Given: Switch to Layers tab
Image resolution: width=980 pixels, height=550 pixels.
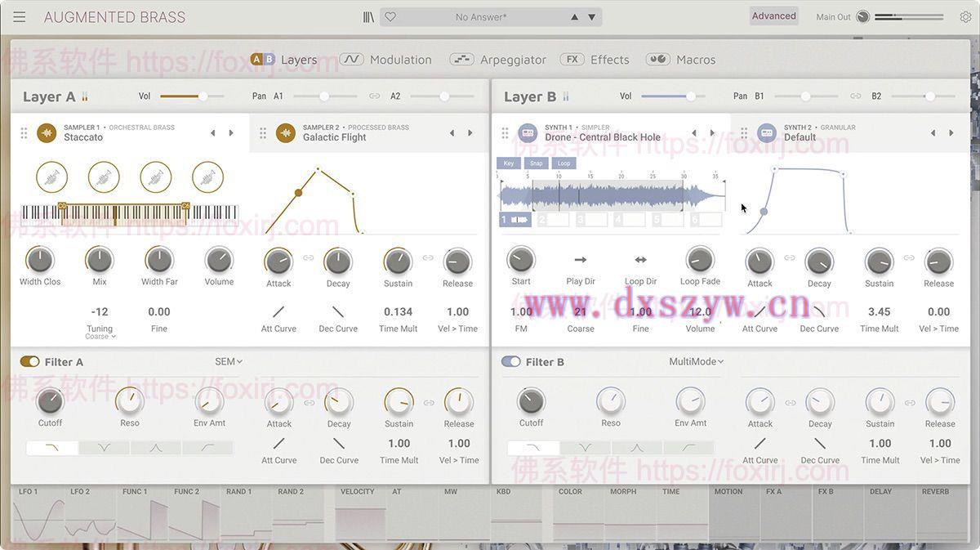Looking at the screenshot, I should (x=283, y=59).
